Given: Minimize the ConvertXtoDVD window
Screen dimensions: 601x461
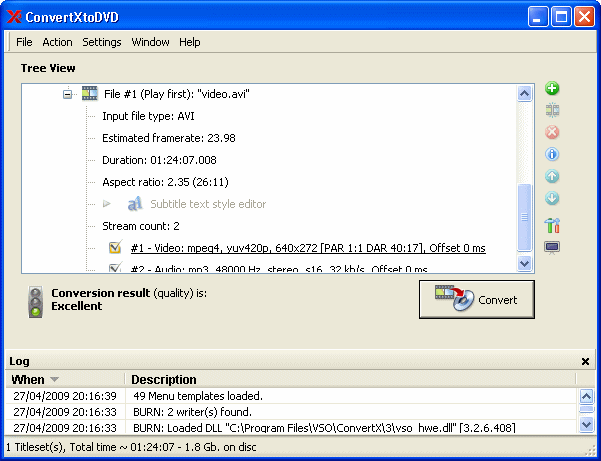Looking at the screenshot, I should click(538, 17).
